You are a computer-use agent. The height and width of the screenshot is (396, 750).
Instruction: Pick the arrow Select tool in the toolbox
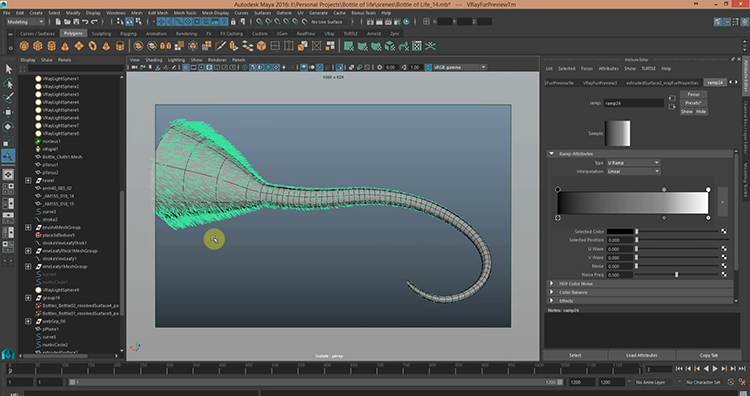pos(8,69)
